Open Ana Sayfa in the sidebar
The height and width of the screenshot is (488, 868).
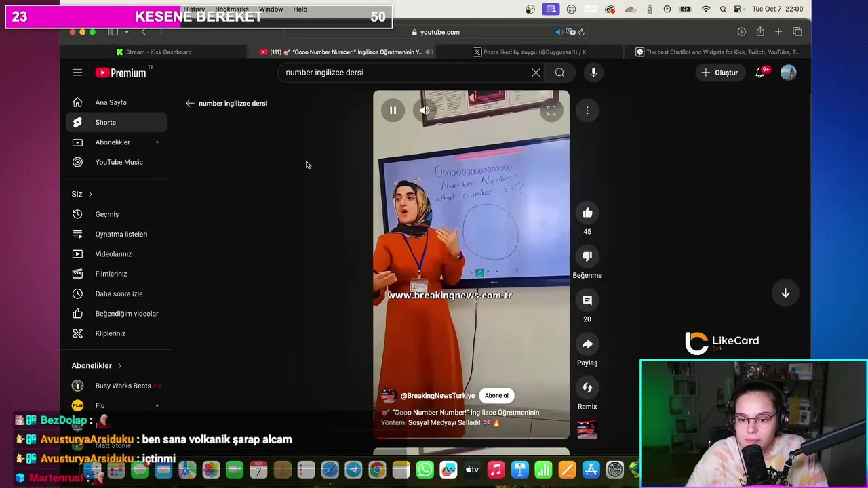click(117, 102)
